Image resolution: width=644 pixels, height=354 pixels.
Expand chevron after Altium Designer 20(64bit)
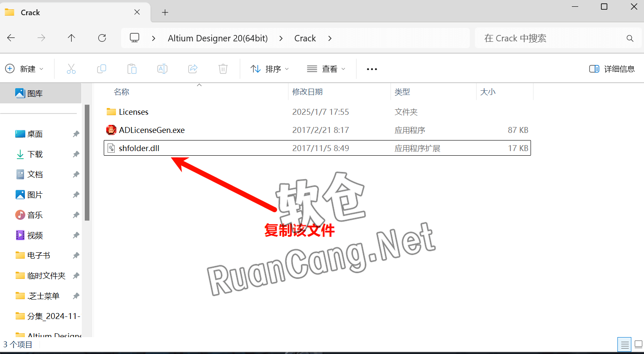pyautogui.click(x=281, y=38)
